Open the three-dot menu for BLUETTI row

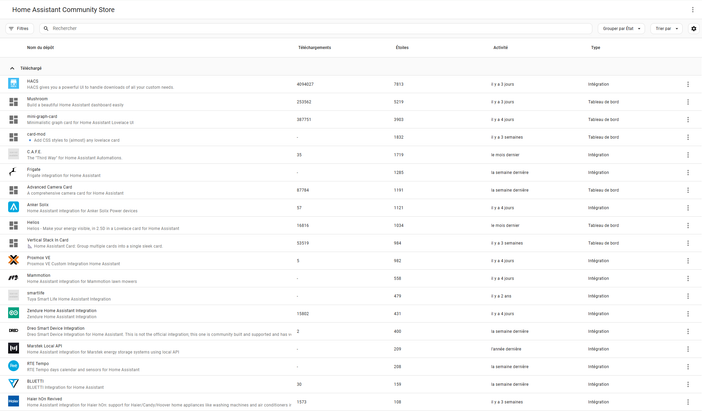688,384
